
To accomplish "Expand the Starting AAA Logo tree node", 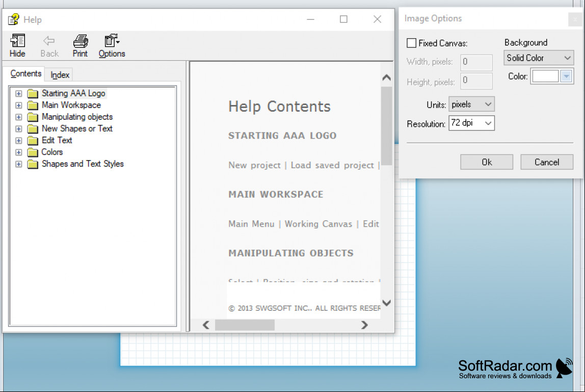I will [19, 93].
